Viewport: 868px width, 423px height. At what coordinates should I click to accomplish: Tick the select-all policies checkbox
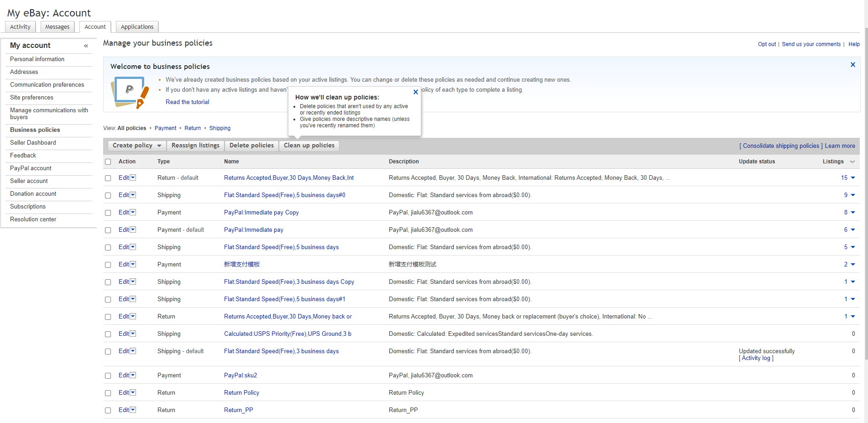tap(108, 162)
